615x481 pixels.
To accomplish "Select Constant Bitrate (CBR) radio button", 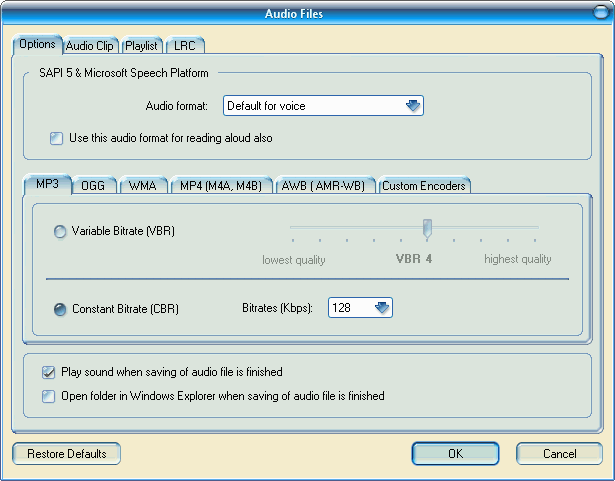I will point(60,309).
